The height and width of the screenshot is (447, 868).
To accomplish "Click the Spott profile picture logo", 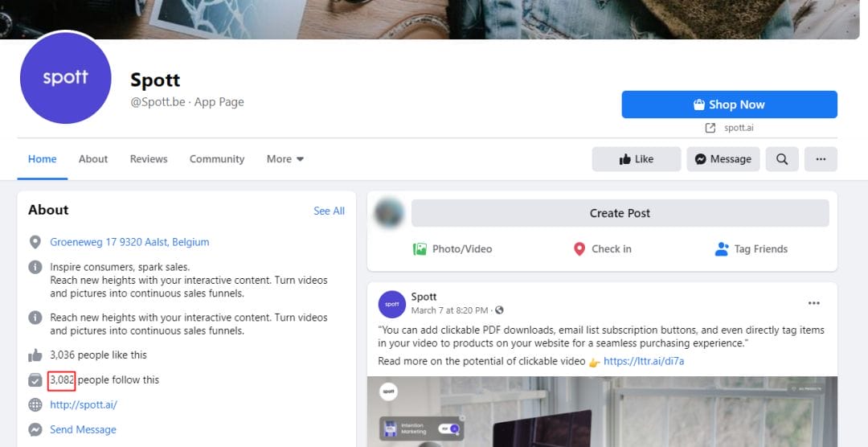I will pos(65,77).
